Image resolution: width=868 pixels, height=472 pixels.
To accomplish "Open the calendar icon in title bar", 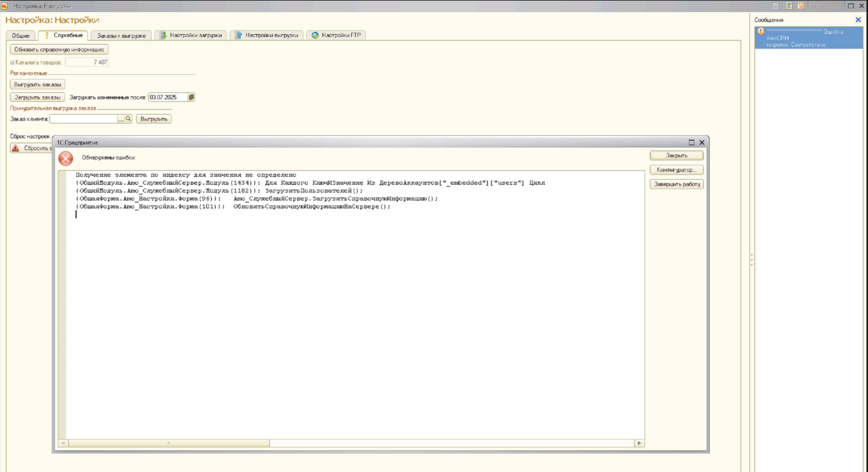I will tap(800, 6).
